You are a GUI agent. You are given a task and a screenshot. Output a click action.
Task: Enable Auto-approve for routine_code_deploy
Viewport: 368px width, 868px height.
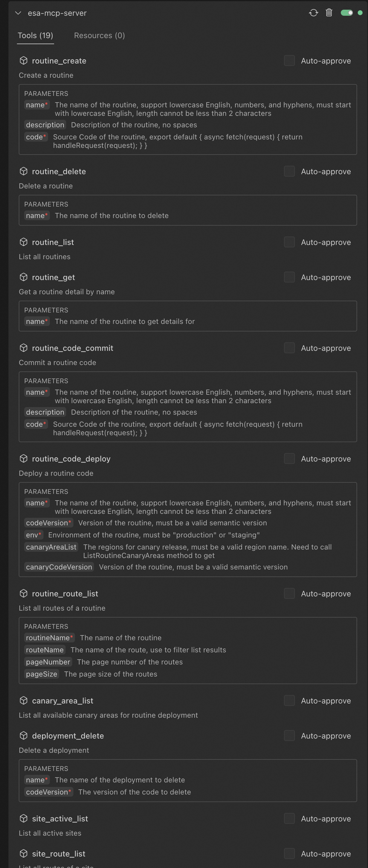point(289,458)
